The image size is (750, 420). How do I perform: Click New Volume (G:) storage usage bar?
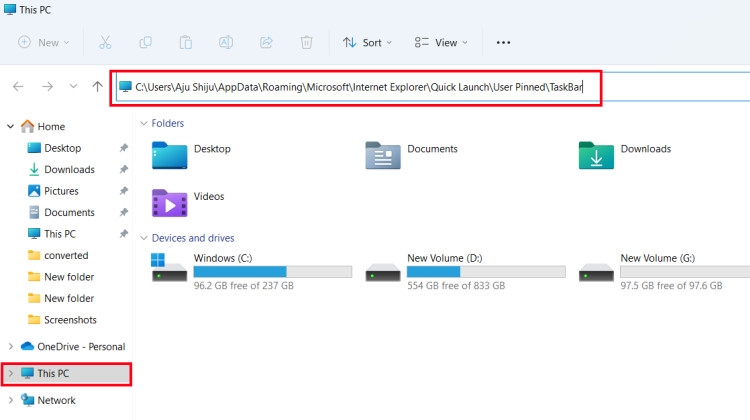pyautogui.click(x=685, y=272)
